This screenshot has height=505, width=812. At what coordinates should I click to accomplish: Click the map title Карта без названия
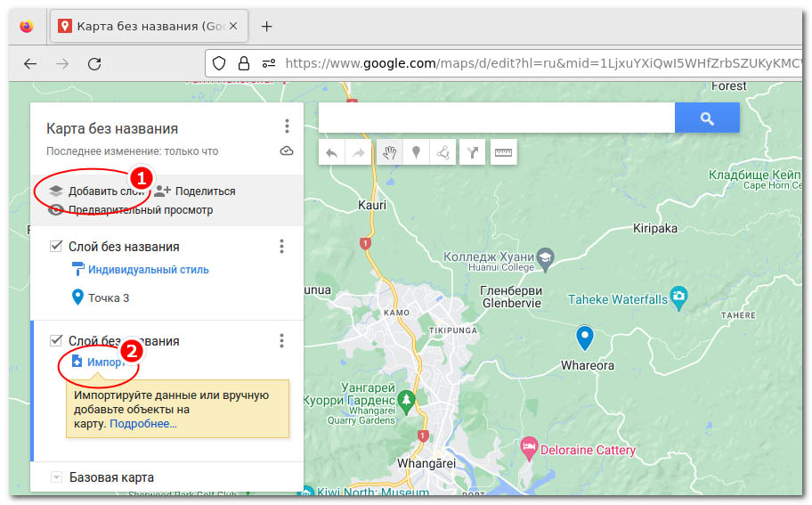[112, 128]
